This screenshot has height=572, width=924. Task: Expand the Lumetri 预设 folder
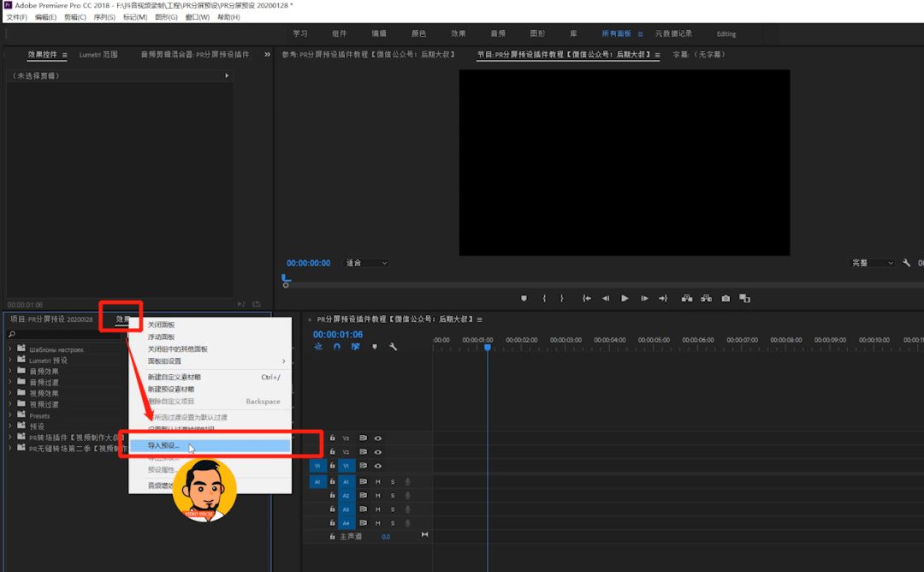[10, 360]
